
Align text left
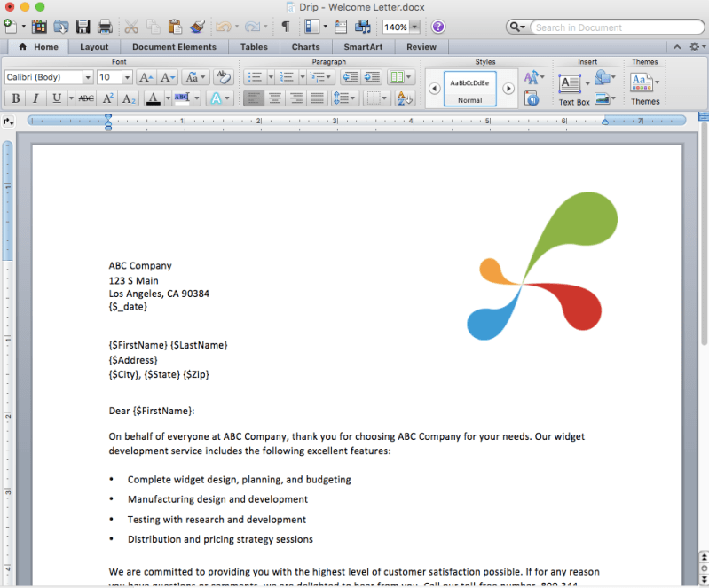(254, 98)
